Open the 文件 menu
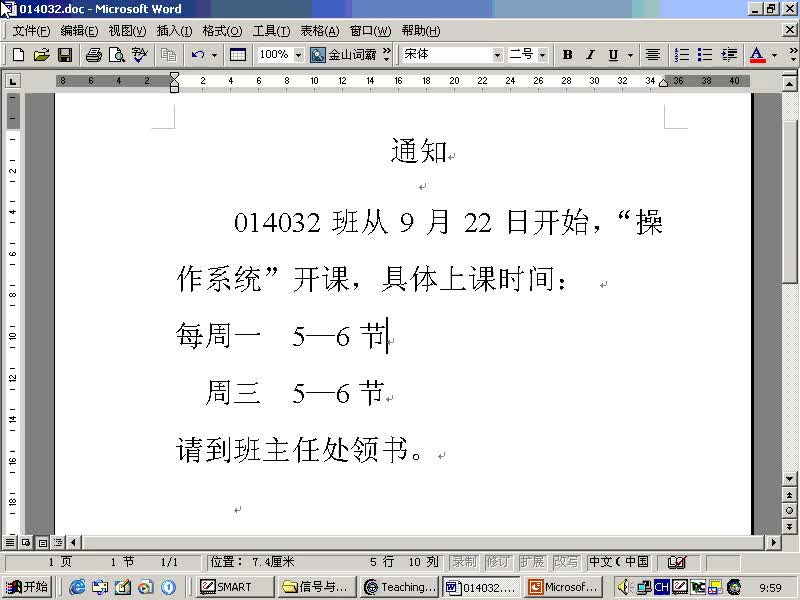This screenshot has height=600, width=800. pyautogui.click(x=31, y=31)
